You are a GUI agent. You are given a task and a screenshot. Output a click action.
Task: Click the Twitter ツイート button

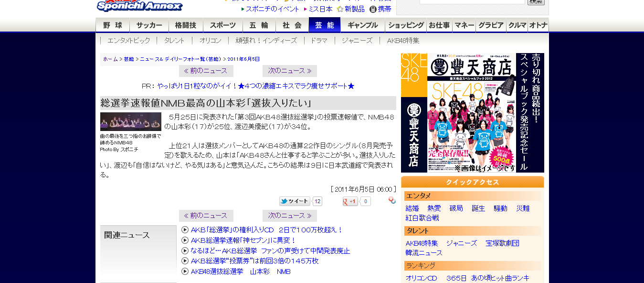pyautogui.click(x=295, y=201)
